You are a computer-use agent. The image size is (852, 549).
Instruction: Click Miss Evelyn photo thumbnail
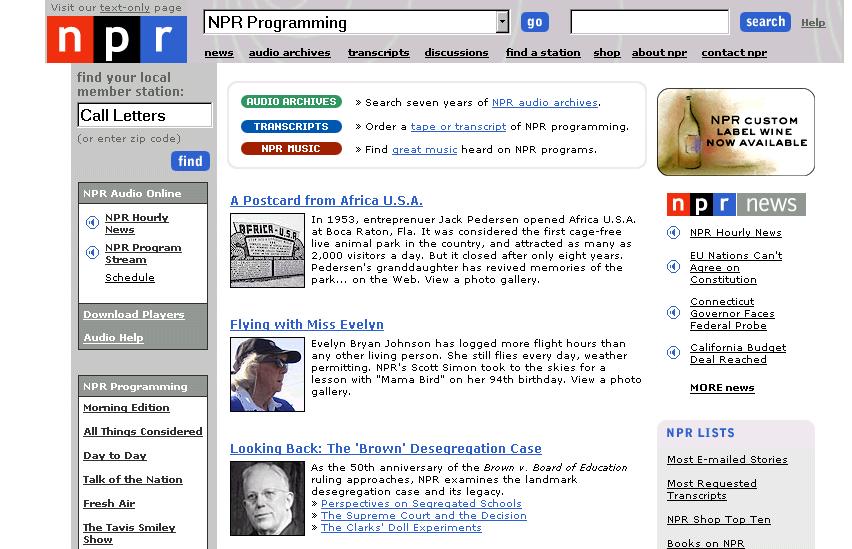[267, 374]
